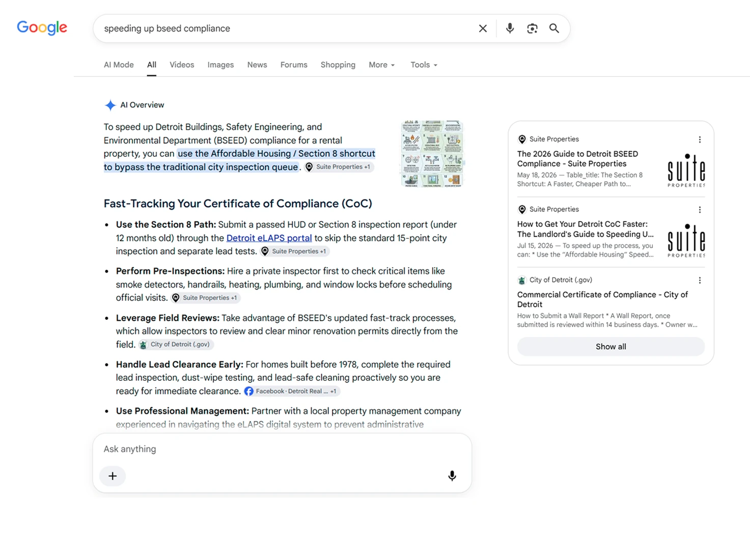This screenshot has width=750, height=560.
Task: Open the Forums tab
Action: click(x=294, y=65)
